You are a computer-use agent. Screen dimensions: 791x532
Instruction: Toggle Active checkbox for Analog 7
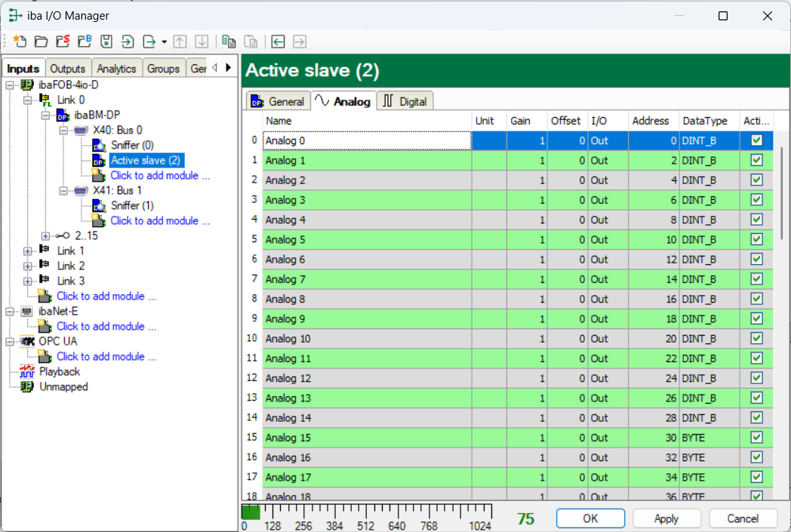pyautogui.click(x=757, y=279)
